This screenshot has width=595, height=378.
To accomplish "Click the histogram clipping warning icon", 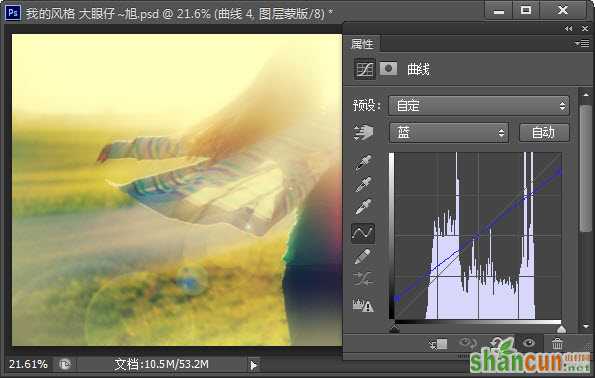I will coord(363,305).
